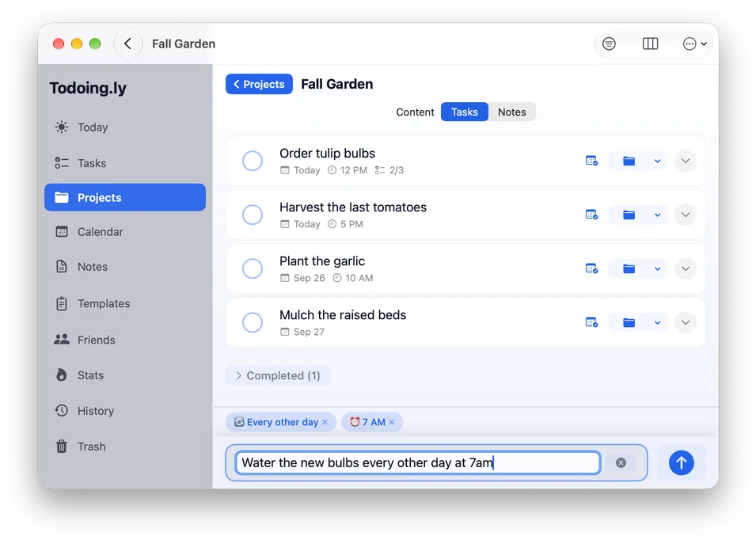756x540 pixels.
Task: Expand details of Plant the garlic task
Action: click(x=685, y=269)
